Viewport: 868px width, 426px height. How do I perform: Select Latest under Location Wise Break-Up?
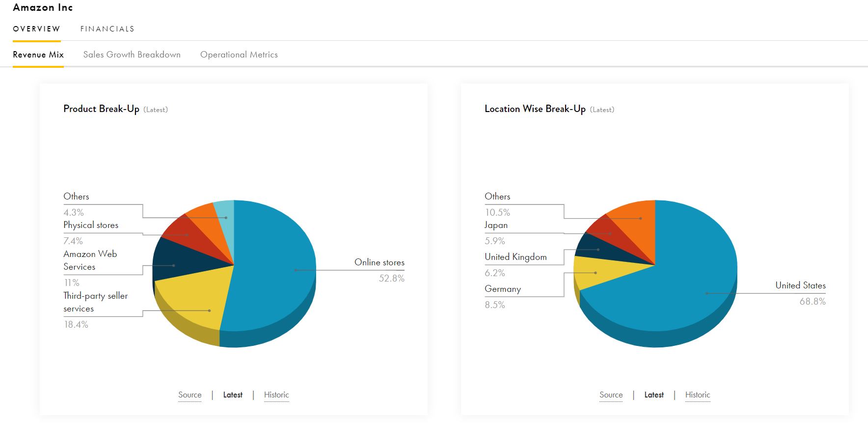[654, 395]
